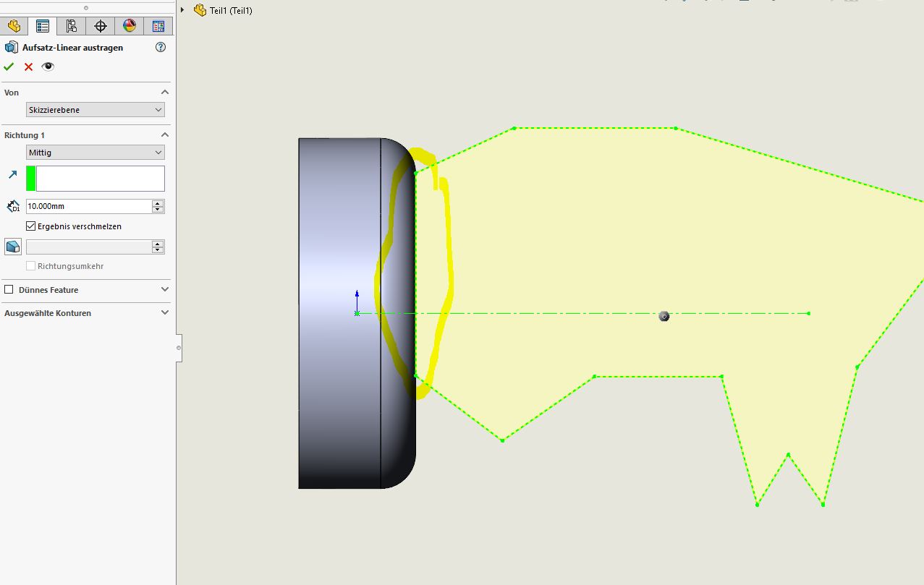924x585 pixels.
Task: Open the DisplayManager color sphere tab
Action: point(130,26)
